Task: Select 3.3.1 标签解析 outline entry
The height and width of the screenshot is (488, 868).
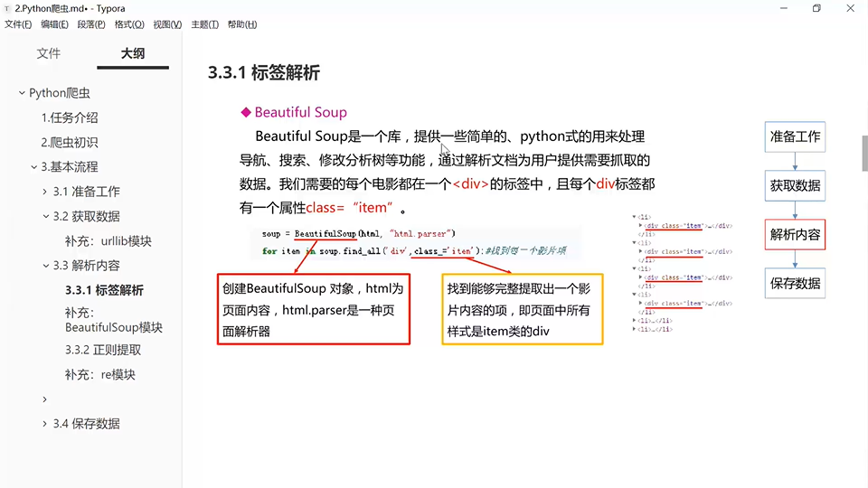Action: tap(104, 290)
